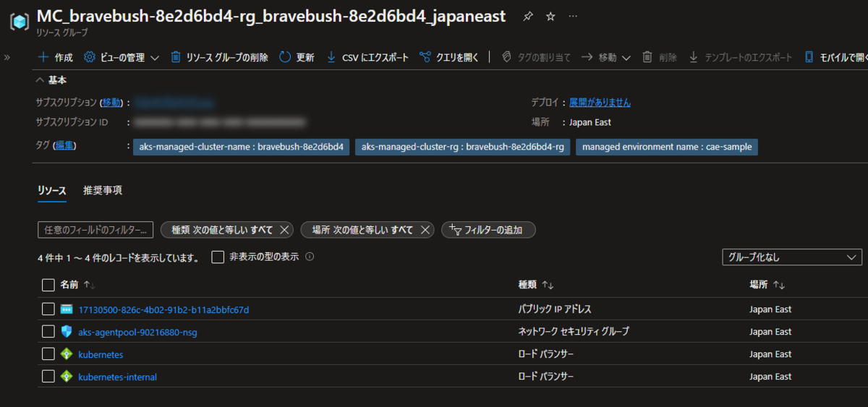Open the query with クエリを開く
The width and height of the screenshot is (868, 407).
pyautogui.click(x=449, y=57)
